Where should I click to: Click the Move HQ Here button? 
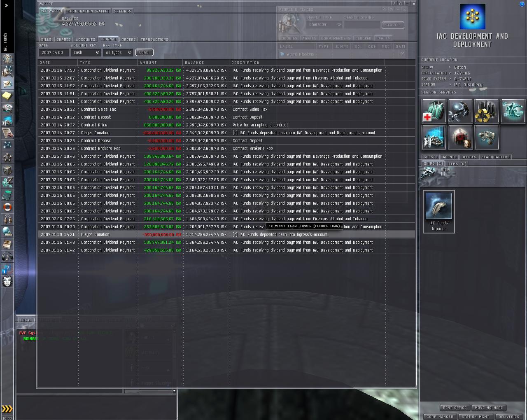489,408
